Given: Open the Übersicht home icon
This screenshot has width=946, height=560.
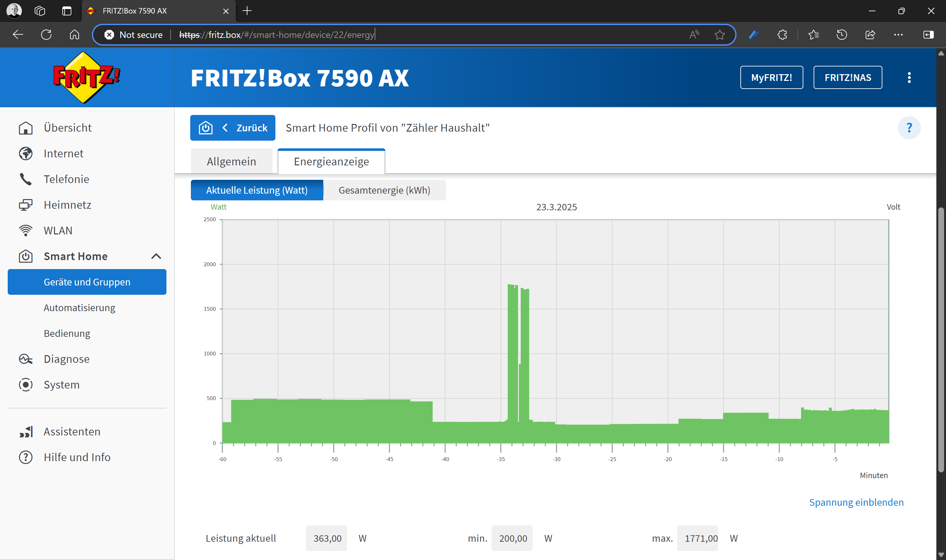Looking at the screenshot, I should coord(25,128).
